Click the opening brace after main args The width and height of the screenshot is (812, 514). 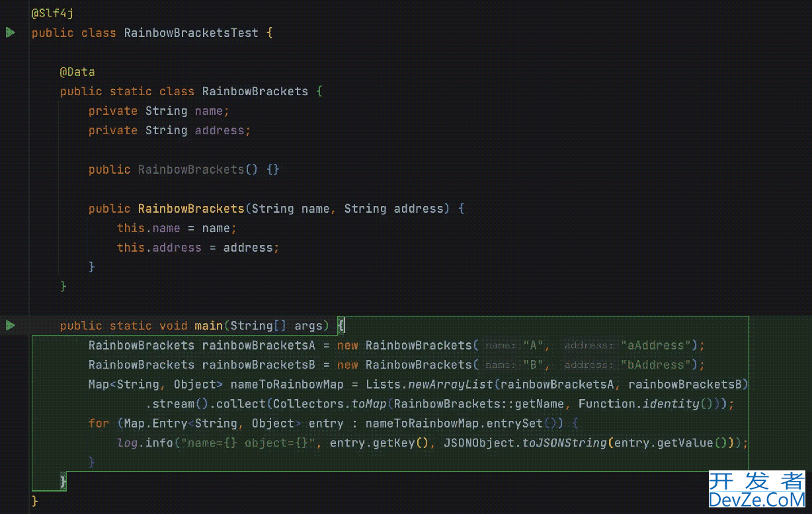(341, 326)
